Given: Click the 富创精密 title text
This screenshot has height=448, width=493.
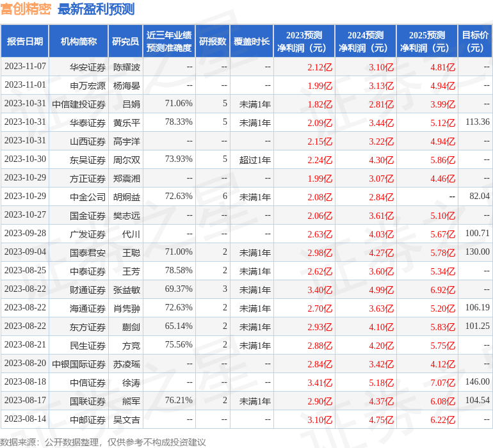Looking at the screenshot, I should click(26, 9).
